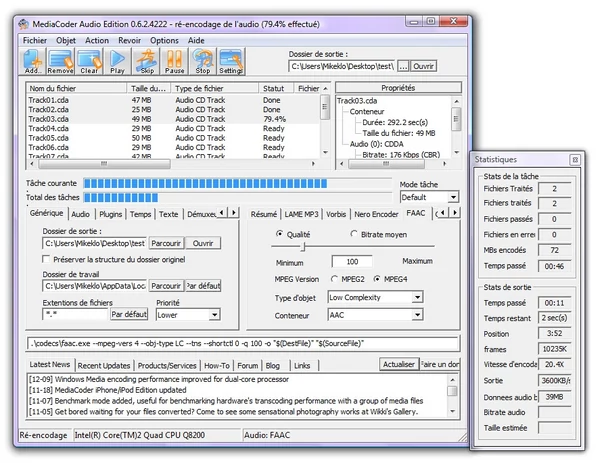Click the Tâche courante progress bar
Viewport: 600px width, 463px height.
pos(238,184)
